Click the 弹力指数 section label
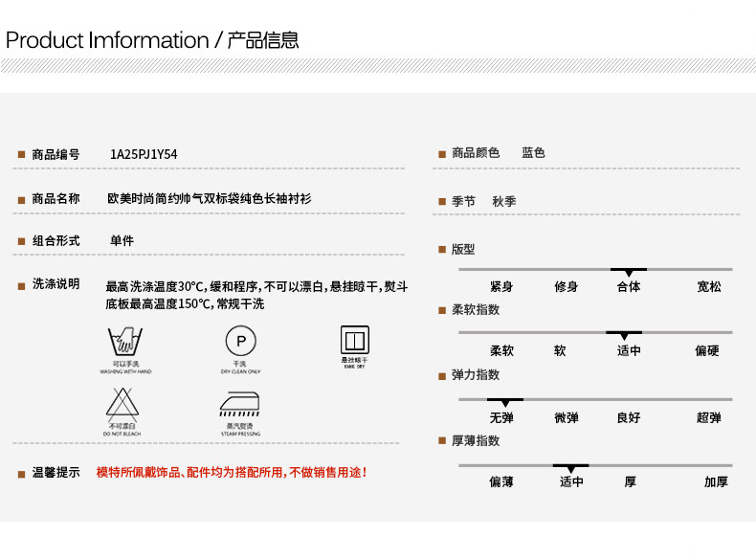This screenshot has height=559, width=756. coord(476,375)
